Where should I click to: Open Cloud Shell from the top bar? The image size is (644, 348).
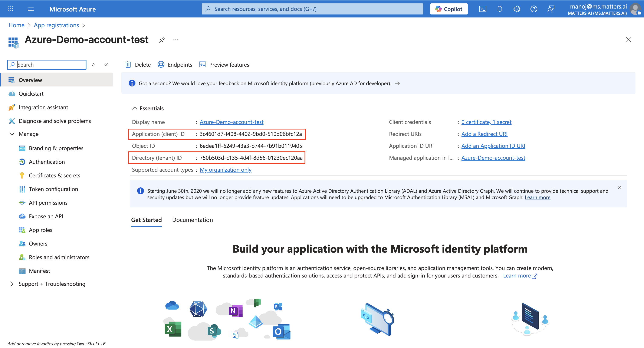click(483, 9)
